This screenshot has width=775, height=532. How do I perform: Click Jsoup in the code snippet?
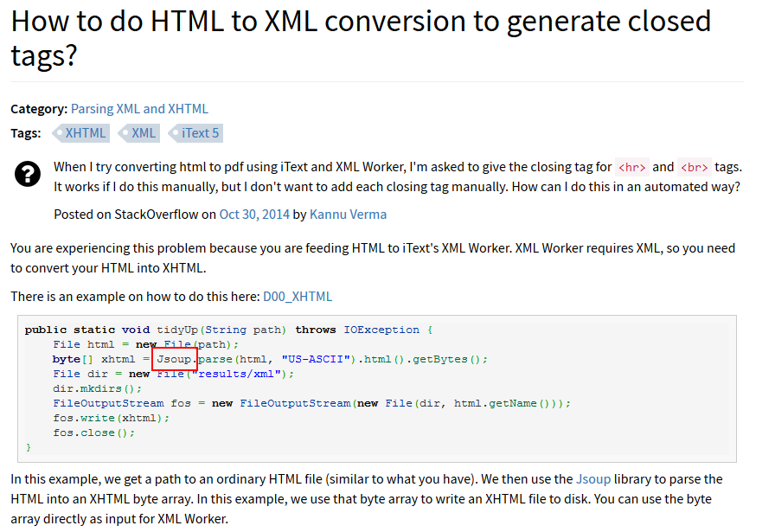pyautogui.click(x=175, y=359)
